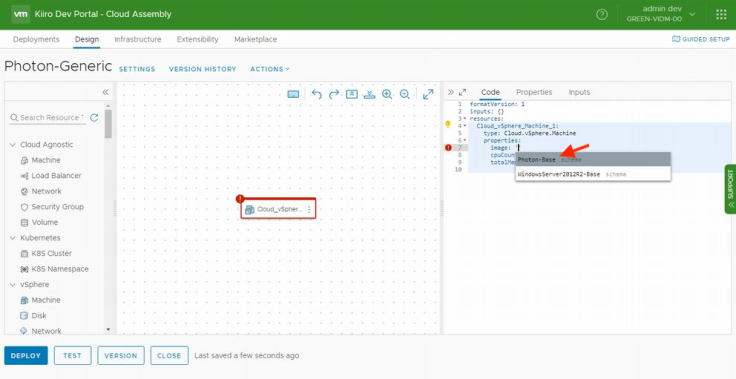Open the Support side tab
Image resolution: width=736 pixels, height=379 pixels.
point(730,189)
